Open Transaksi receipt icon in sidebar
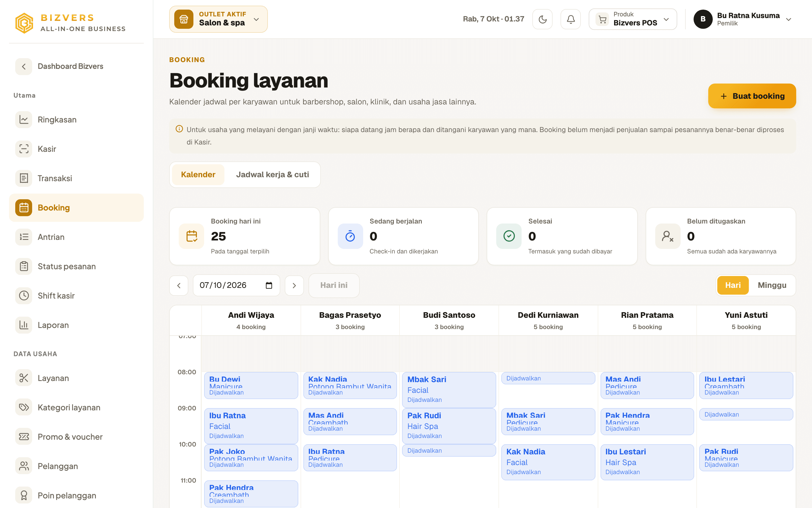The image size is (812, 508). point(24,178)
